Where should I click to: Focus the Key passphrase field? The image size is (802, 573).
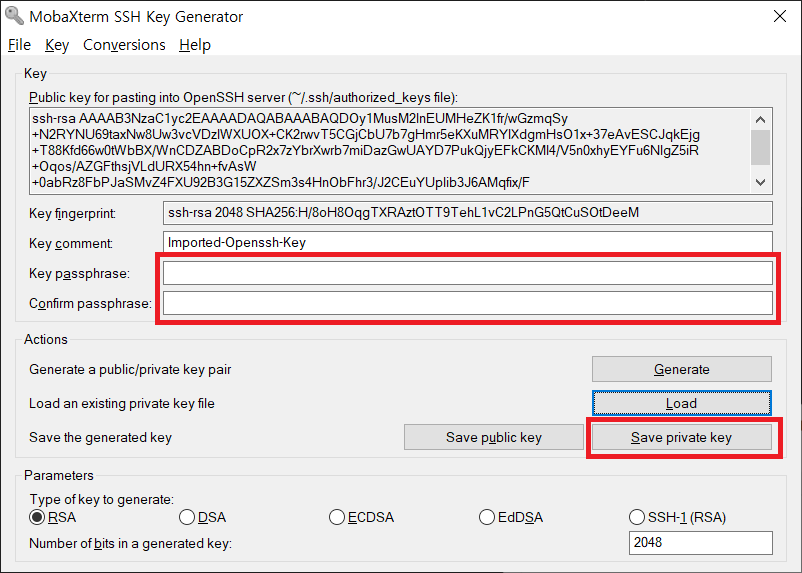pos(467,273)
